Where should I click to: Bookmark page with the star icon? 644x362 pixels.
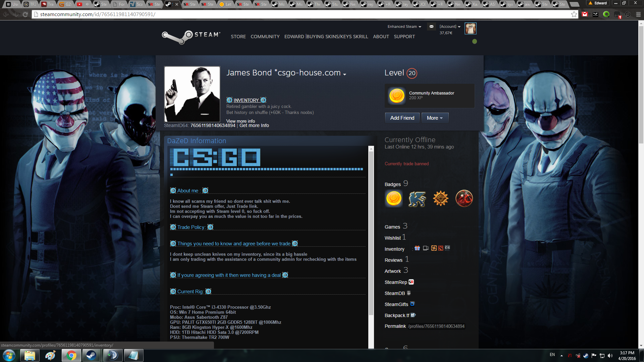(x=574, y=14)
